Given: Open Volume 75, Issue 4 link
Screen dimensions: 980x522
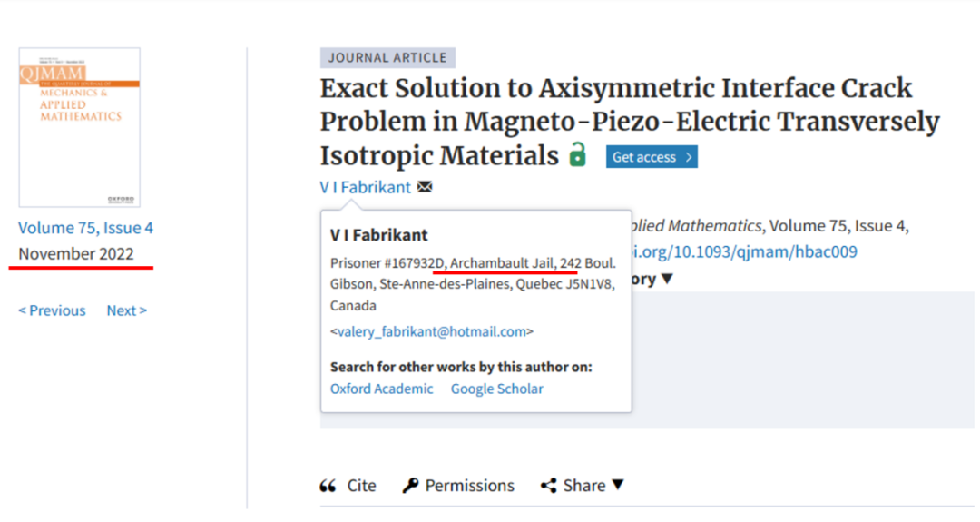Looking at the screenshot, I should coord(85,228).
